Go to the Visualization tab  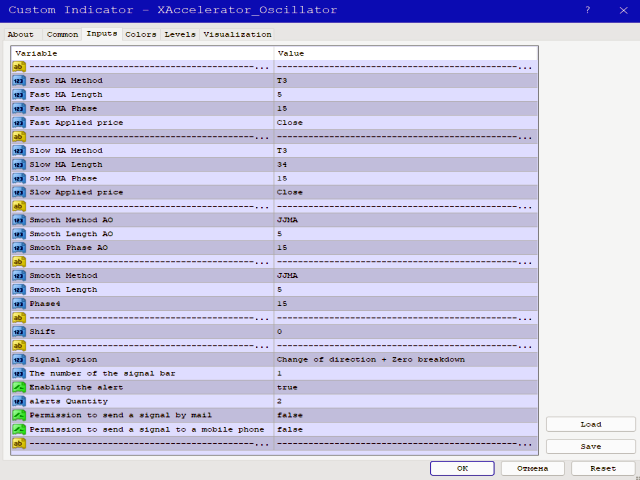[x=238, y=35]
